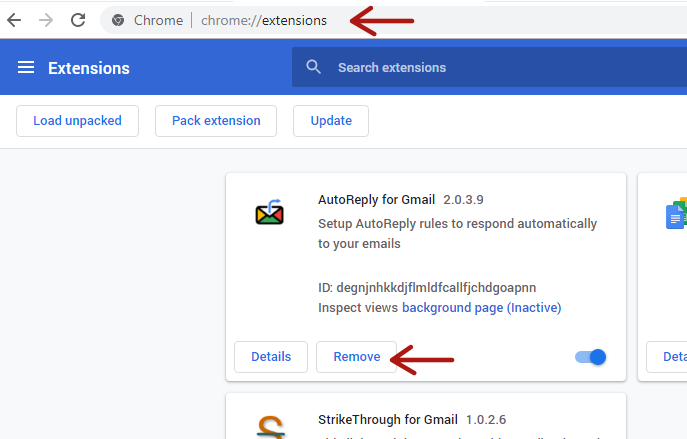Click the StrikeThrough for Gmail S icon
Screen dimensions: 687x439
(271, 427)
